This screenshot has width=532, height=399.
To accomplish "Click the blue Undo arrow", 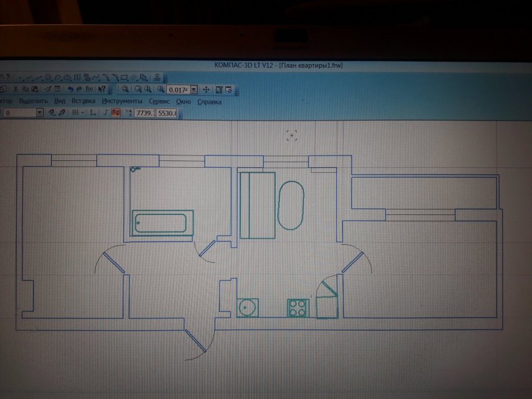I will click(70, 89).
